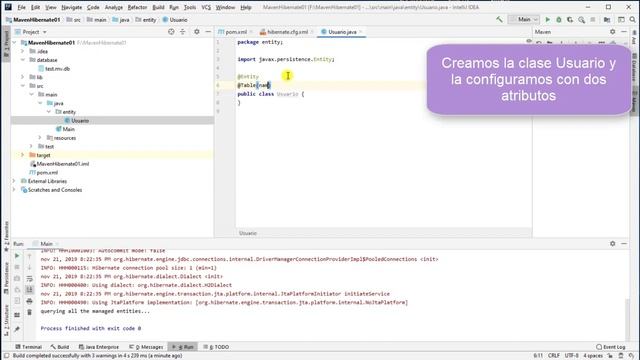Expand External Libraries node
Image resolution: width=640 pixels, height=360 pixels.
(14, 181)
